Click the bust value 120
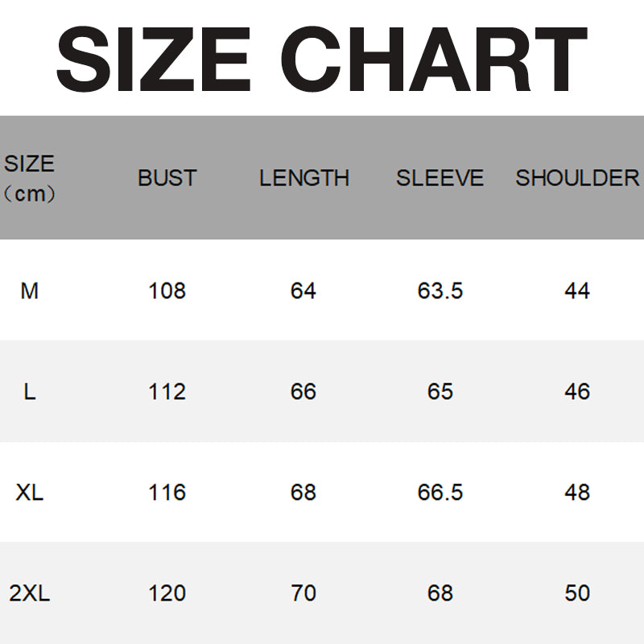Viewport: 644px width, 644px height. 167,593
